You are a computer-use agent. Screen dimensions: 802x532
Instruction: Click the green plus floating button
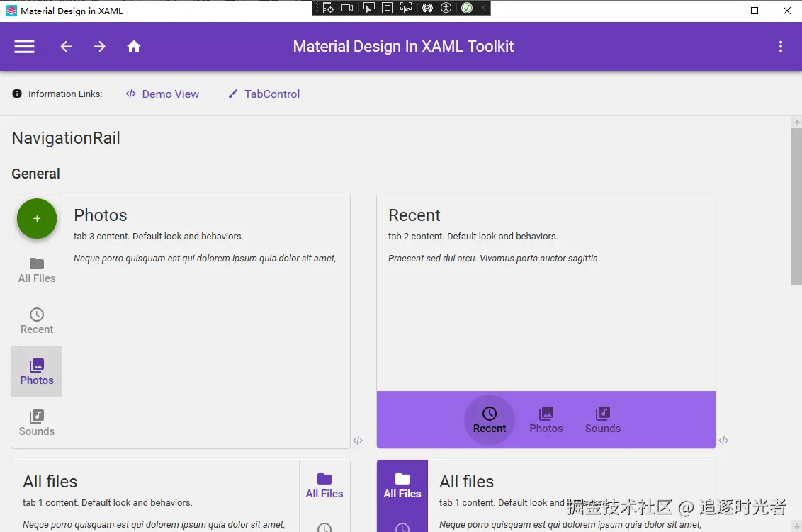pos(37,218)
